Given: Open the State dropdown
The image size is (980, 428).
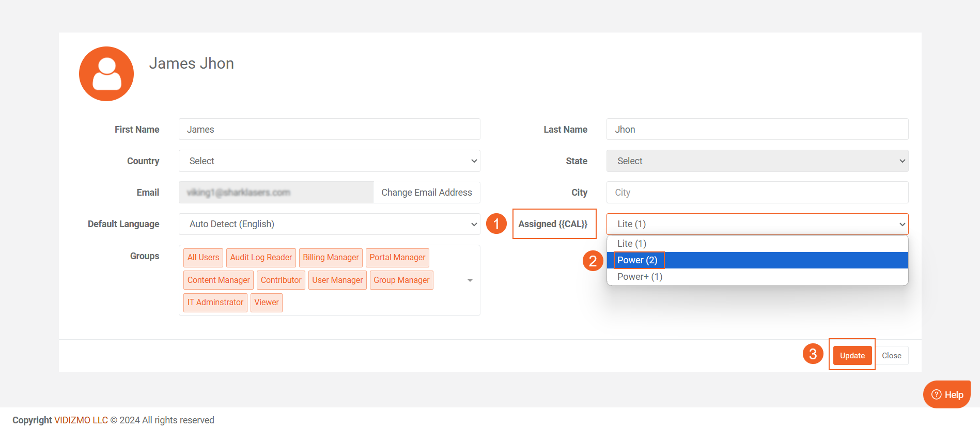Looking at the screenshot, I should (x=757, y=161).
